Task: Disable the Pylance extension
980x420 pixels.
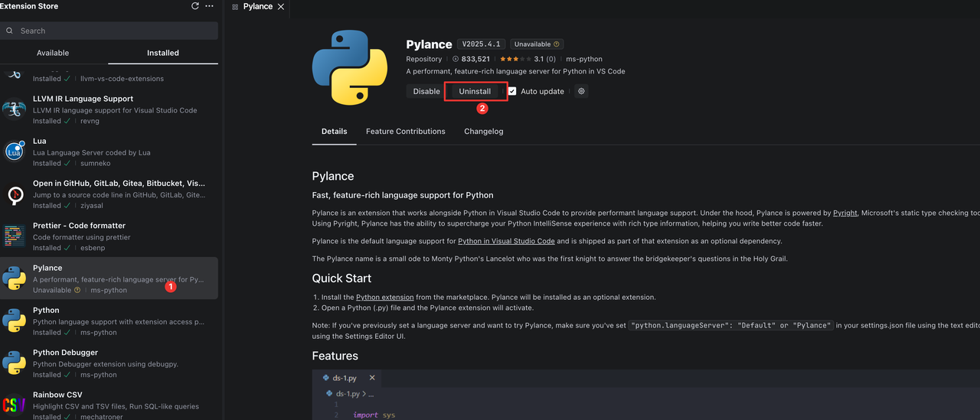Action: click(x=426, y=91)
